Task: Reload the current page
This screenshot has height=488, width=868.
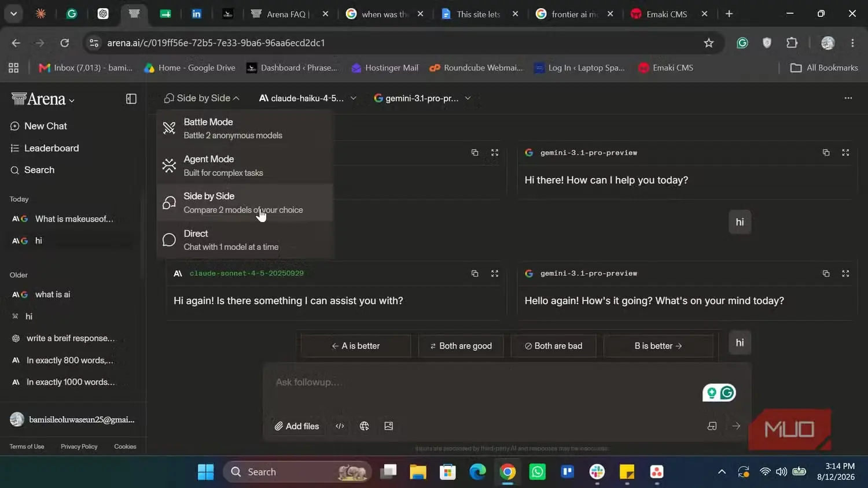Action: [x=65, y=43]
